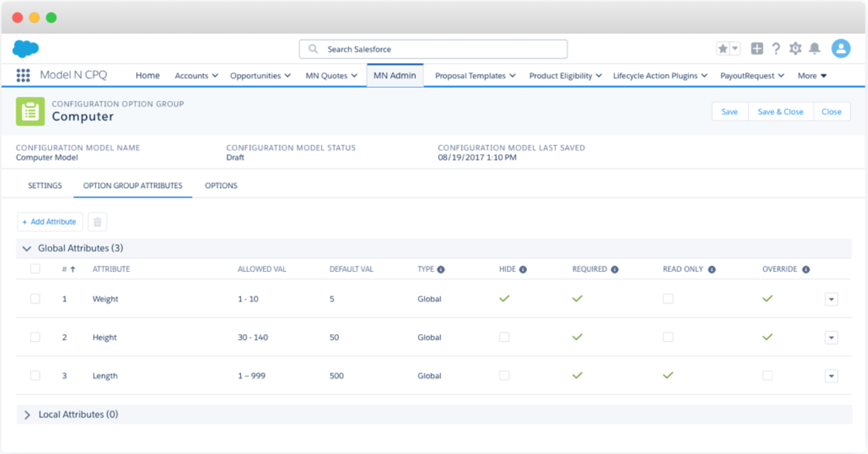Click the Save & Close button
868x454 pixels.
click(781, 112)
